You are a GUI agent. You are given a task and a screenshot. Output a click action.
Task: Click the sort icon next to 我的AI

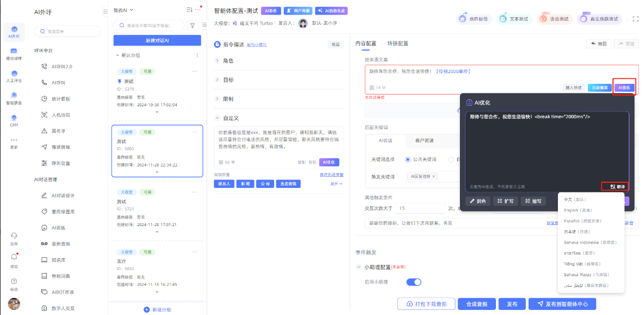(189, 10)
